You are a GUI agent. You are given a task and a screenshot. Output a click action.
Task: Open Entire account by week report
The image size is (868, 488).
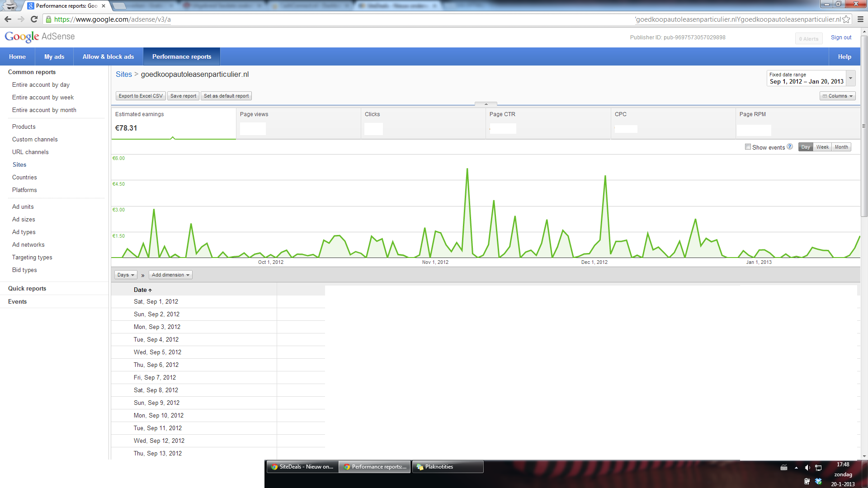coord(43,97)
